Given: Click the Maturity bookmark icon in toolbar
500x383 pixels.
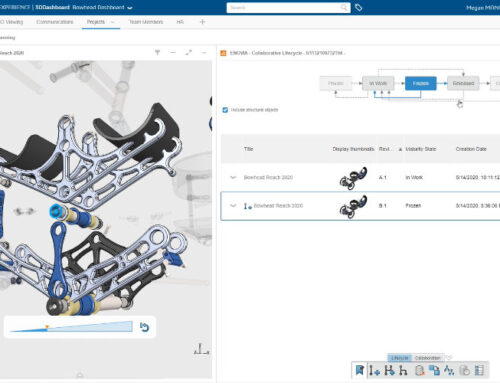Looking at the screenshot, I should (359, 370).
